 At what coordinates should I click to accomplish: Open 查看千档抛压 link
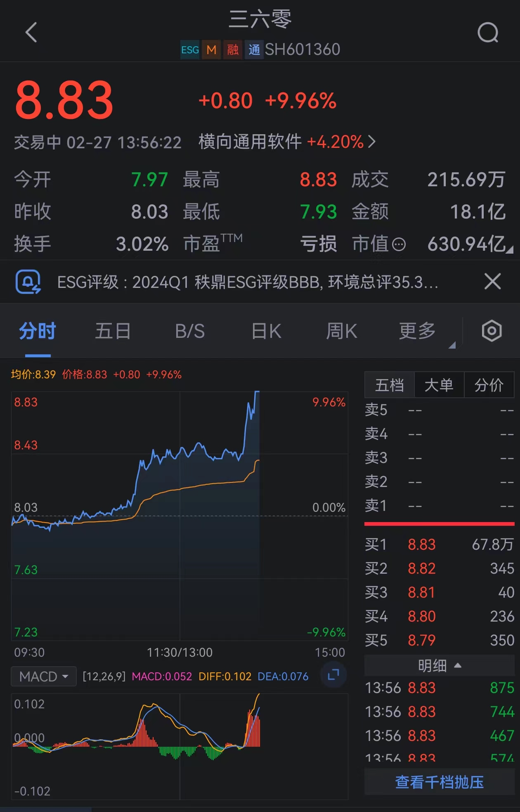439,782
